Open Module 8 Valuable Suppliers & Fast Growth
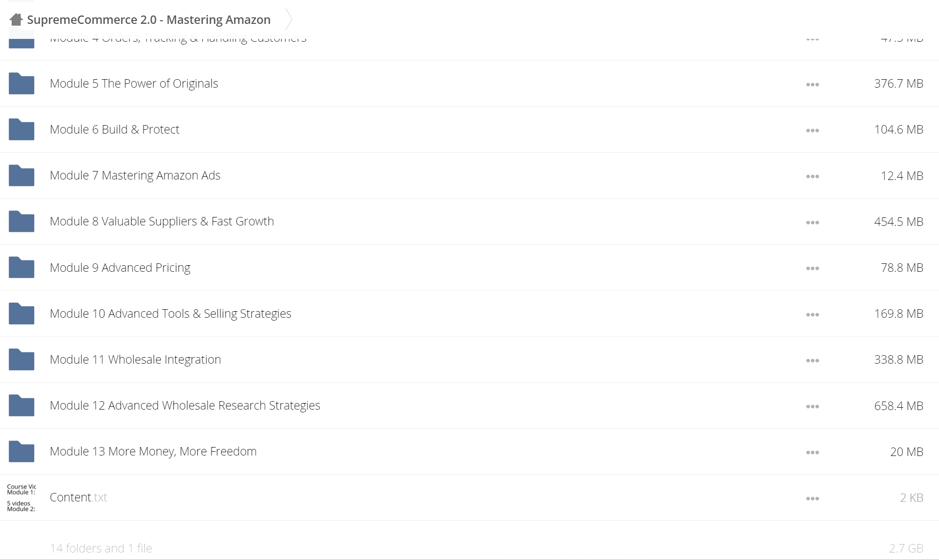The width and height of the screenshot is (939, 560). pyautogui.click(x=162, y=221)
